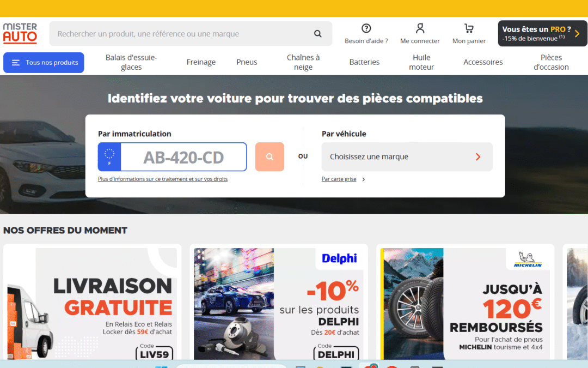Focus the AB-420-CD license plate field

click(x=183, y=157)
